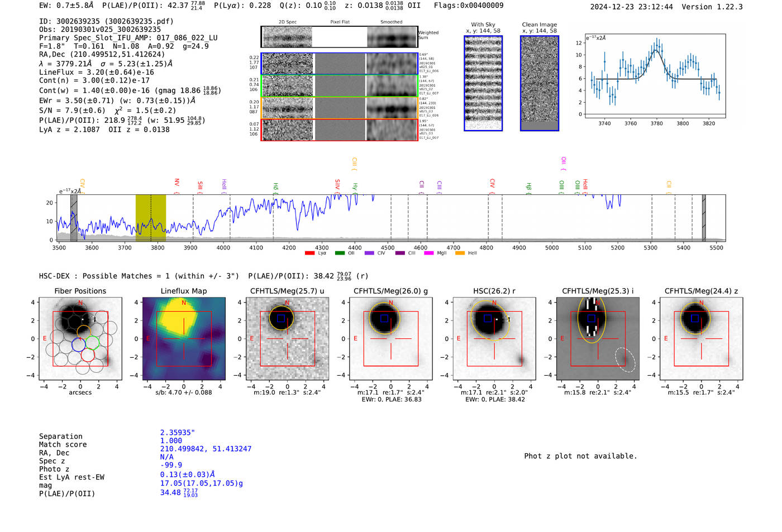The height and width of the screenshot is (532, 782).
Task: Click the Phot z plot not available message
Action: pyautogui.click(x=581, y=456)
